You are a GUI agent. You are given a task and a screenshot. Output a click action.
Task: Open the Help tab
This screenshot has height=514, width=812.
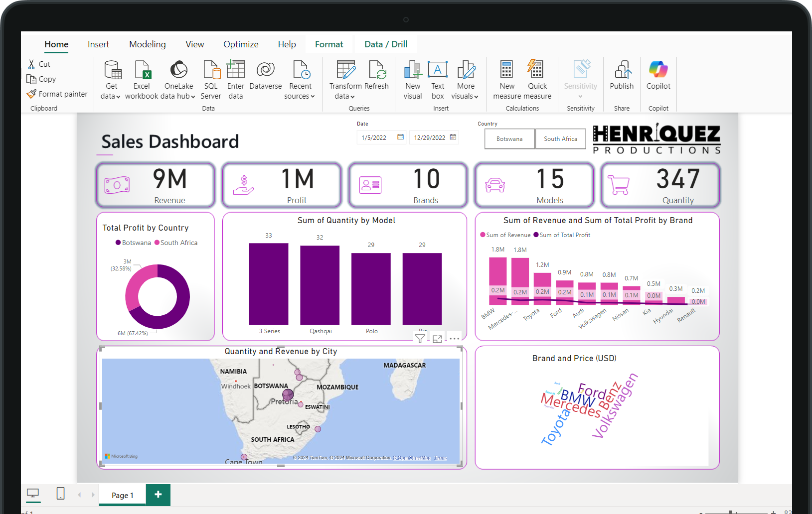pos(287,44)
